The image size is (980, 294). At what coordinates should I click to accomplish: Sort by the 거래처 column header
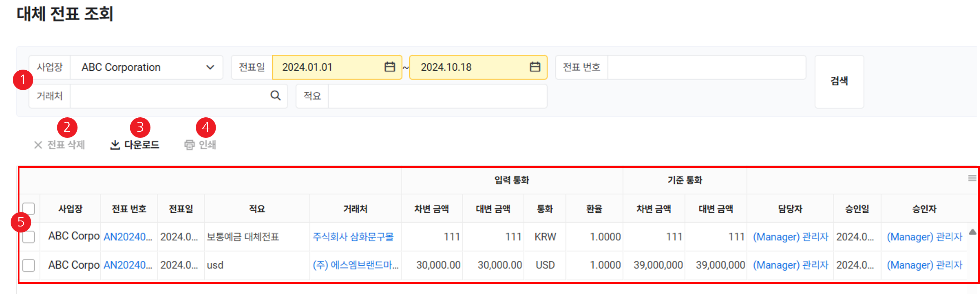pyautogui.click(x=355, y=208)
